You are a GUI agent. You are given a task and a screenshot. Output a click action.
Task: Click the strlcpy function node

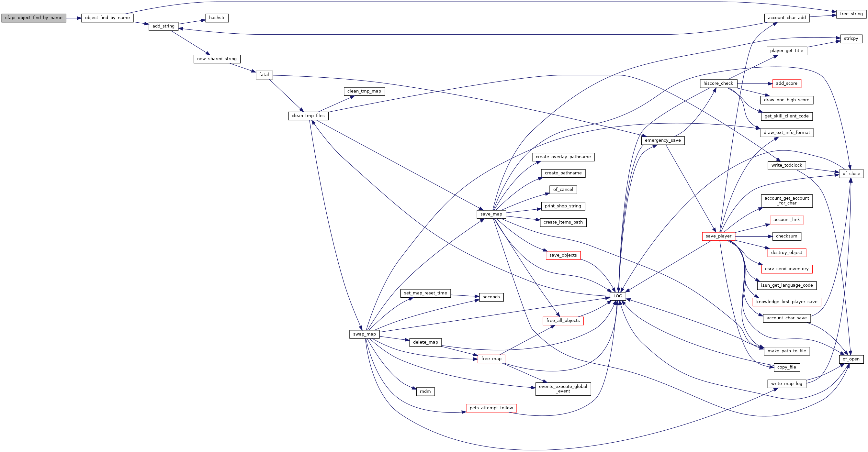tap(851, 39)
